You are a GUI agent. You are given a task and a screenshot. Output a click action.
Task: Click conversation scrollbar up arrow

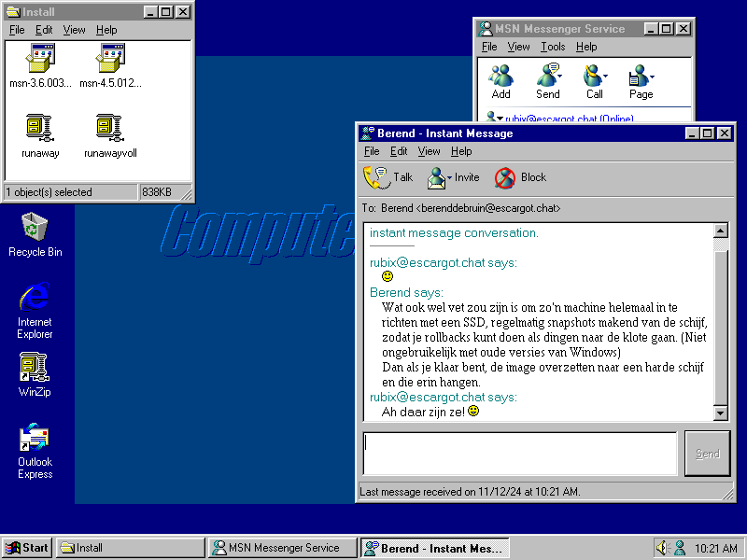[720, 231]
